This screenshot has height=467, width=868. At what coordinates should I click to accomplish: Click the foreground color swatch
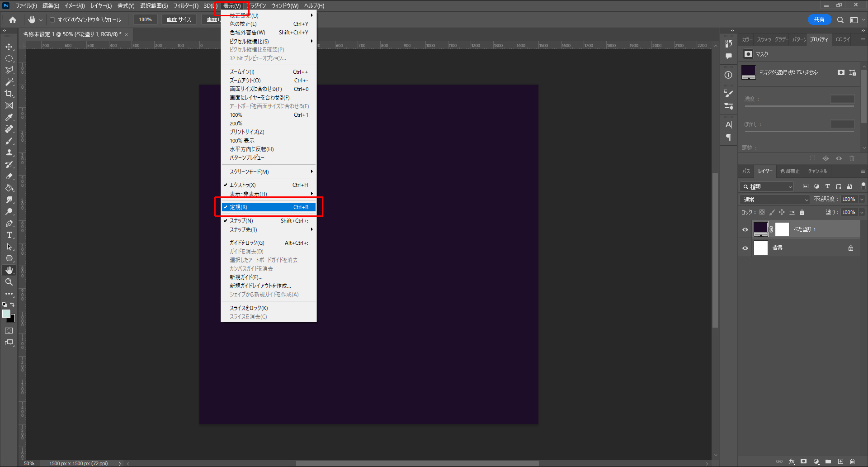pyautogui.click(x=6, y=314)
